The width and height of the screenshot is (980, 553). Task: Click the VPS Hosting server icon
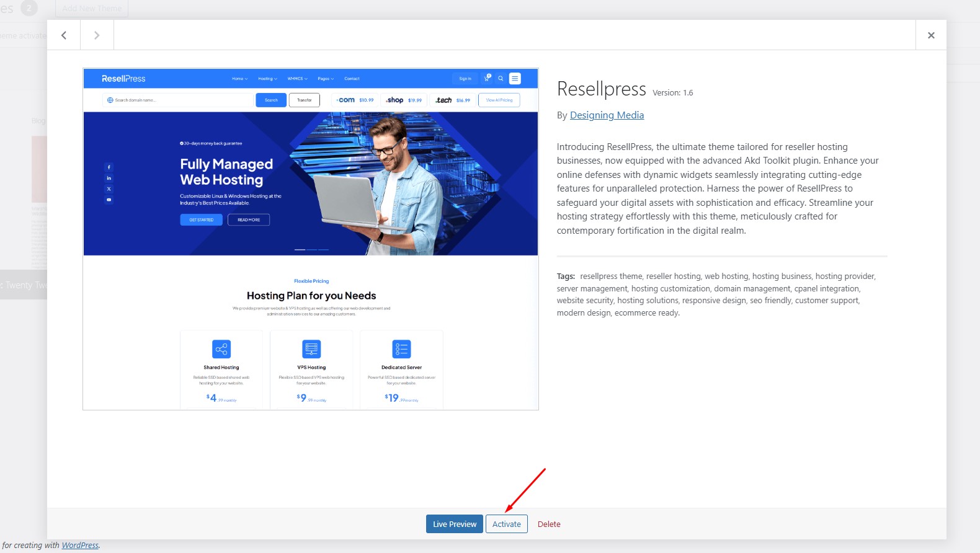point(311,349)
